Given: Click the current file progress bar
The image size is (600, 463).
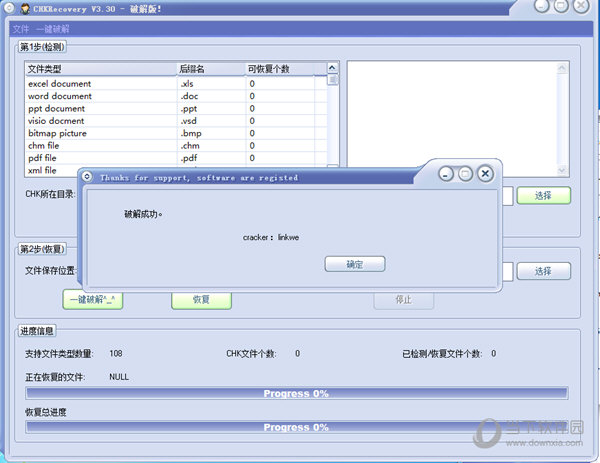Looking at the screenshot, I should click(x=297, y=393).
